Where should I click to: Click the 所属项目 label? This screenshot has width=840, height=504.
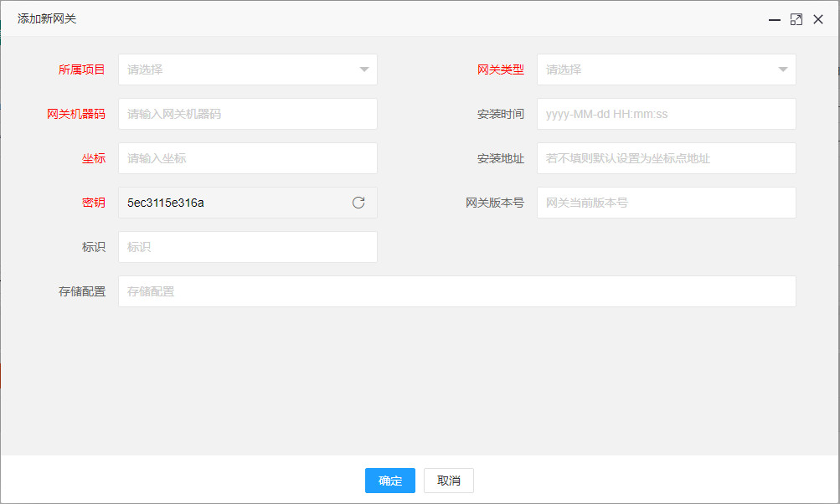coord(82,69)
